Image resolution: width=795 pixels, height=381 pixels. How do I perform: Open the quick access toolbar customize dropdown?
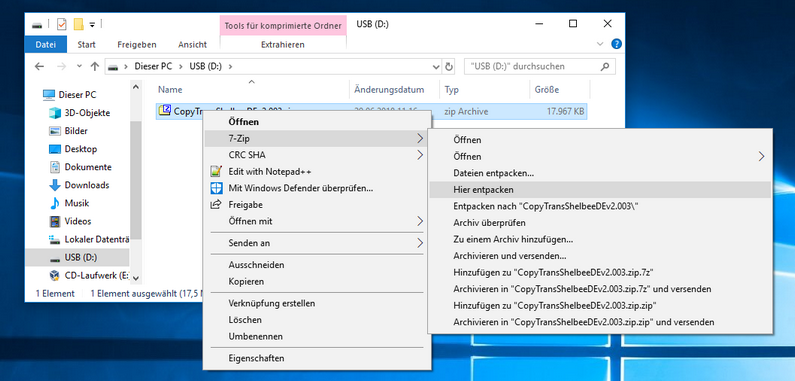pyautogui.click(x=92, y=24)
